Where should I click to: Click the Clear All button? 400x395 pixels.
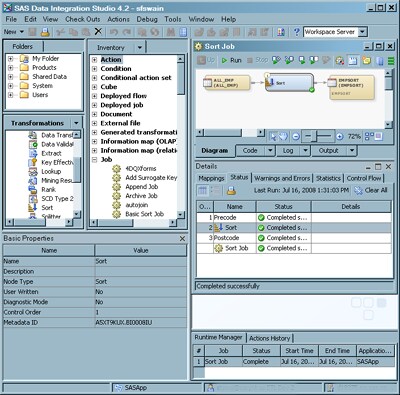click(371, 191)
